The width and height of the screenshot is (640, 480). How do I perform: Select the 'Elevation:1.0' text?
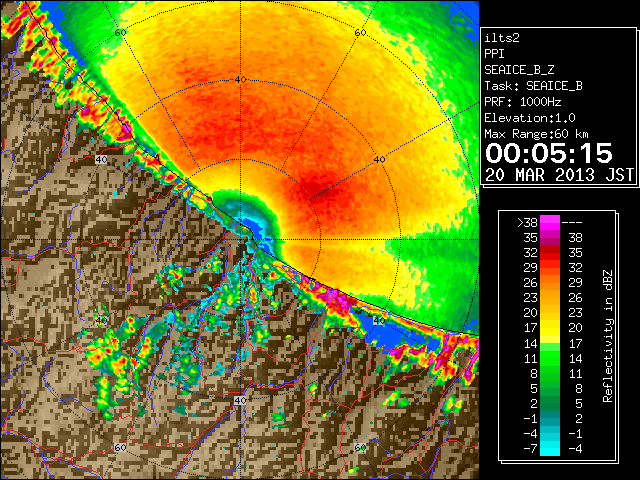point(530,118)
